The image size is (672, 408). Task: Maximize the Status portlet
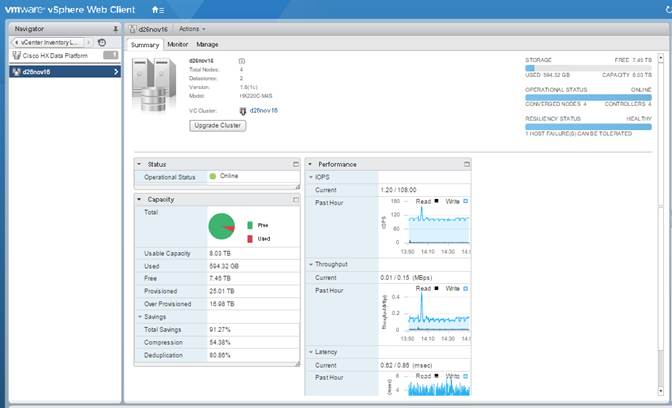296,164
